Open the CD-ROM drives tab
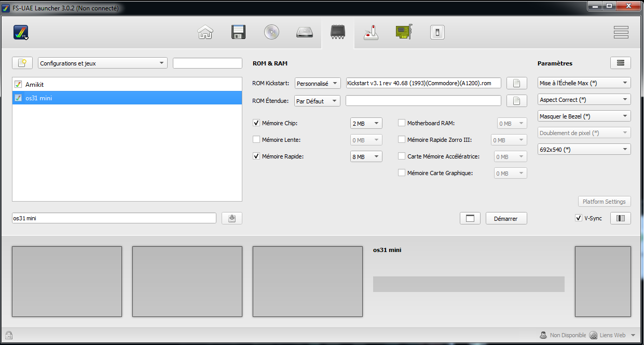Viewport: 644px width, 345px height. click(x=271, y=32)
